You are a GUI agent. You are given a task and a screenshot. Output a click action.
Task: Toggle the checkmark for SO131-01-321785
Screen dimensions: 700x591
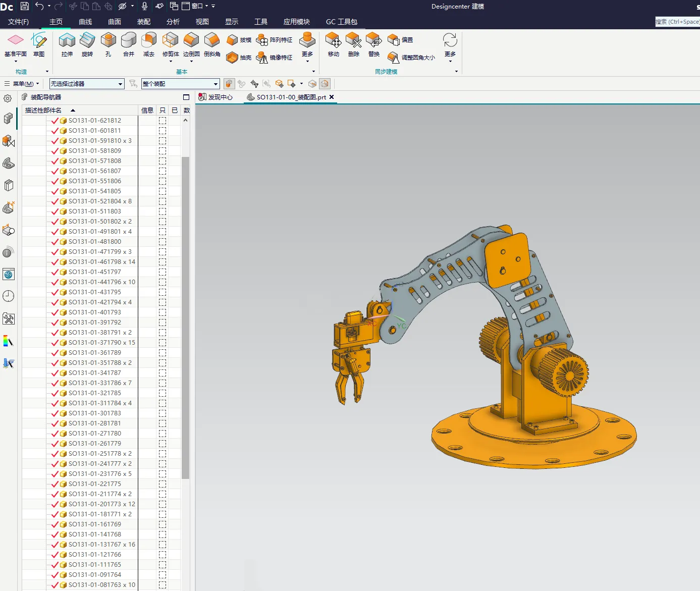tap(55, 393)
